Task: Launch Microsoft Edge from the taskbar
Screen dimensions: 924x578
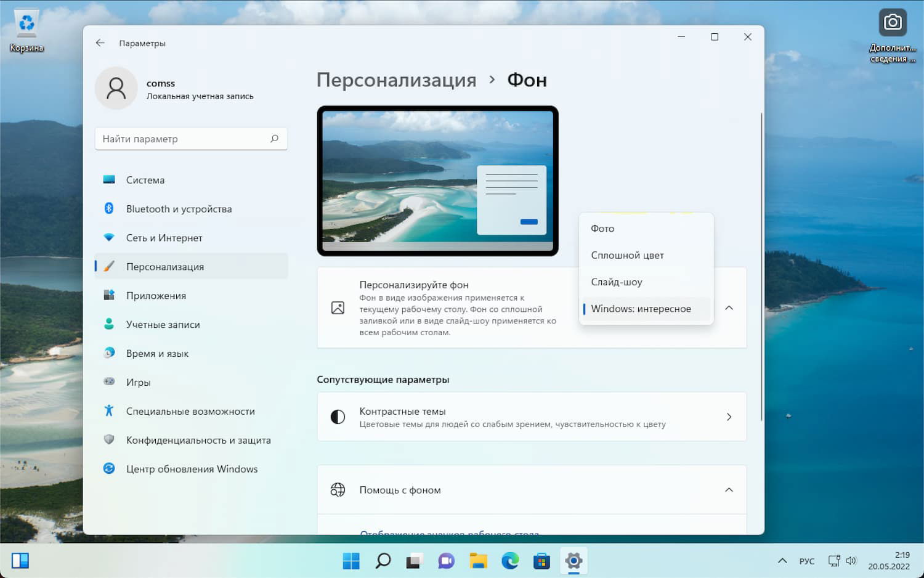Action: click(510, 561)
